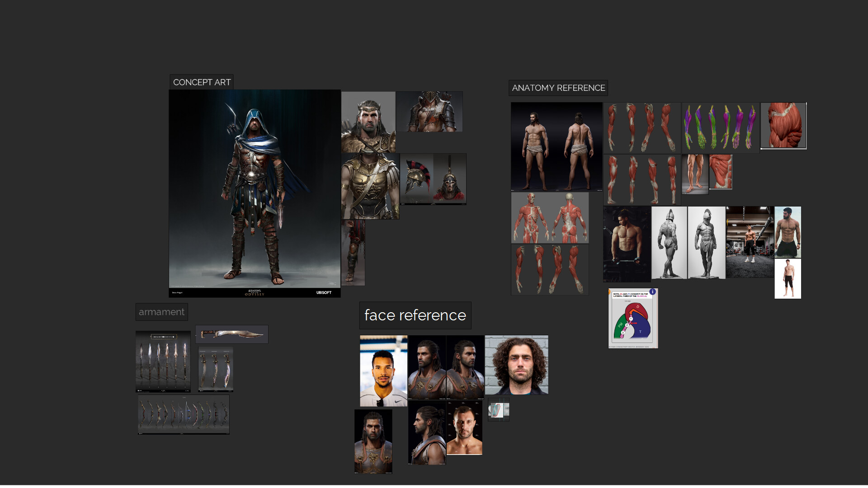Click the Assassin's Creed Odyssey title emblem
Screen dimensions: 868x488
coord(255,292)
